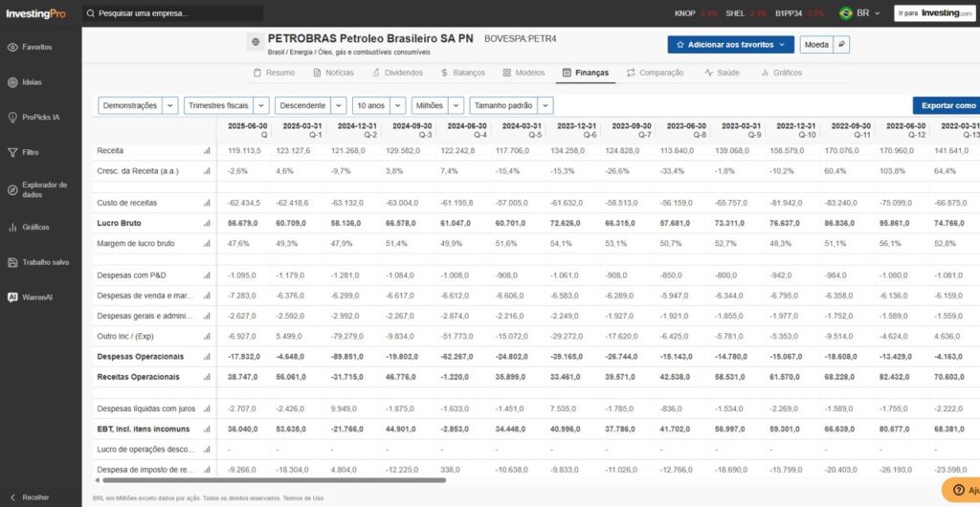Open the Ideias sidebar icon
Screen dimensions: 980x507
(12, 82)
